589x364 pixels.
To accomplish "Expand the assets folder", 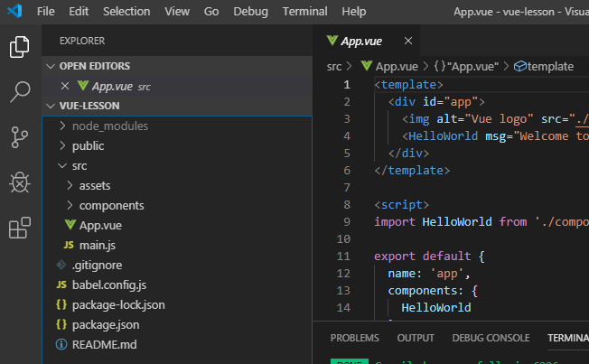I will tap(70, 185).
